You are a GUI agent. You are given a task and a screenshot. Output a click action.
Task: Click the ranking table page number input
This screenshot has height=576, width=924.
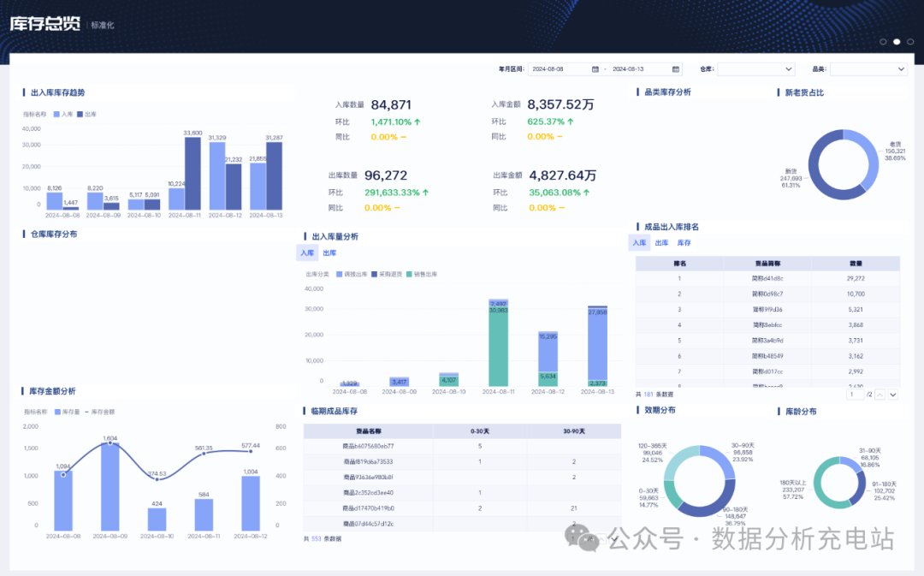coord(855,395)
